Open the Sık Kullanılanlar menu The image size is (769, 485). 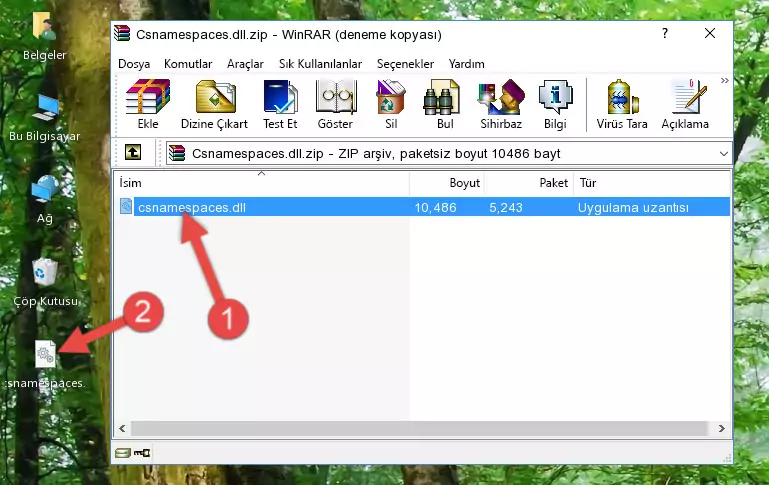320,64
